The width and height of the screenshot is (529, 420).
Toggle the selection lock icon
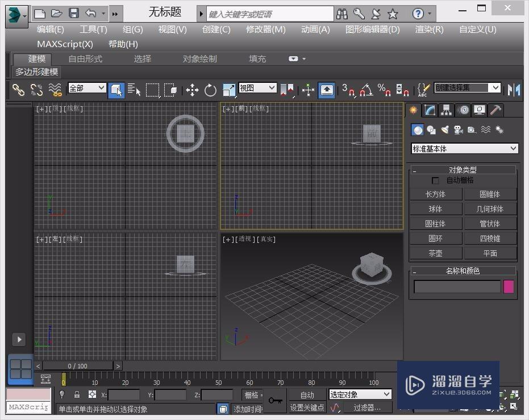[77, 394]
